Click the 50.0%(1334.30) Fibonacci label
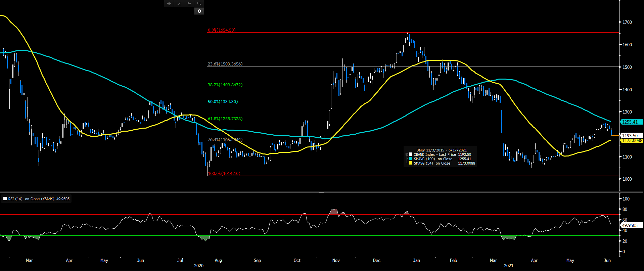Screen dimensions: 644x271 pos(223,101)
